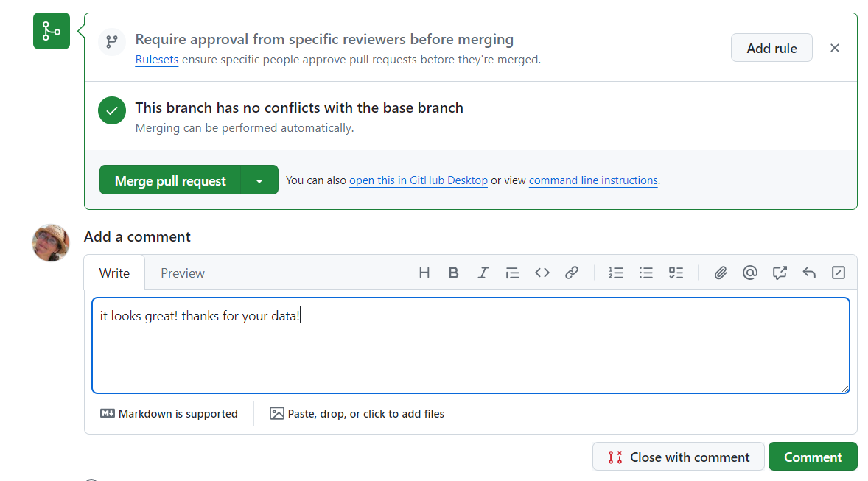Insert a task list in comment
This screenshot has width=868, height=481.
coord(676,273)
